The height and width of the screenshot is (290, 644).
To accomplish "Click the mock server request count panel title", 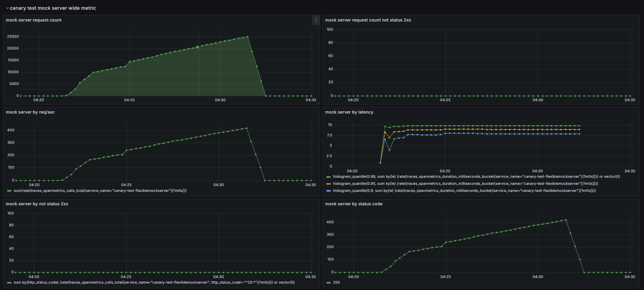I will [34, 20].
